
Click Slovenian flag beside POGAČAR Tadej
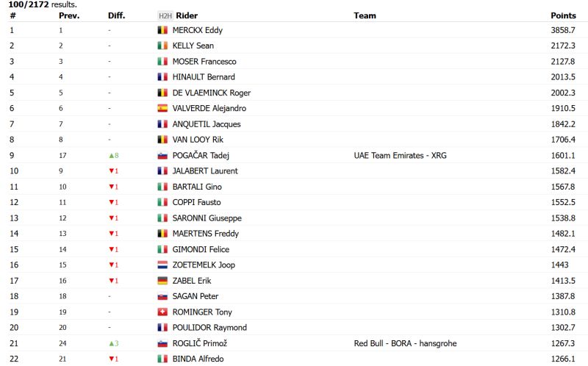(163, 156)
